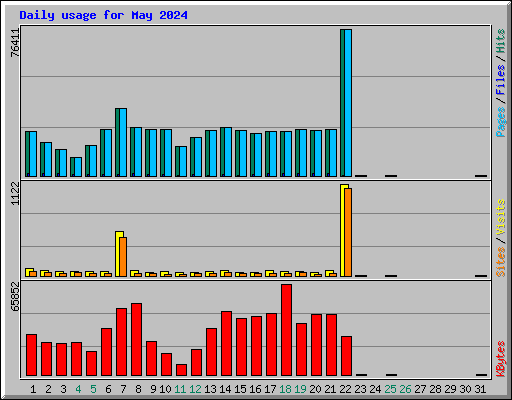Click the day 4 weekend label
This screenshot has width=512, height=400.
(78, 389)
